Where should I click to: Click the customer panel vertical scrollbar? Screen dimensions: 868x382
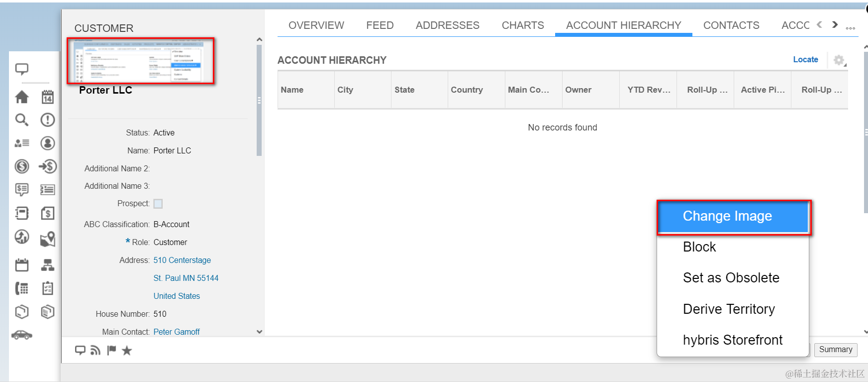[x=259, y=100]
